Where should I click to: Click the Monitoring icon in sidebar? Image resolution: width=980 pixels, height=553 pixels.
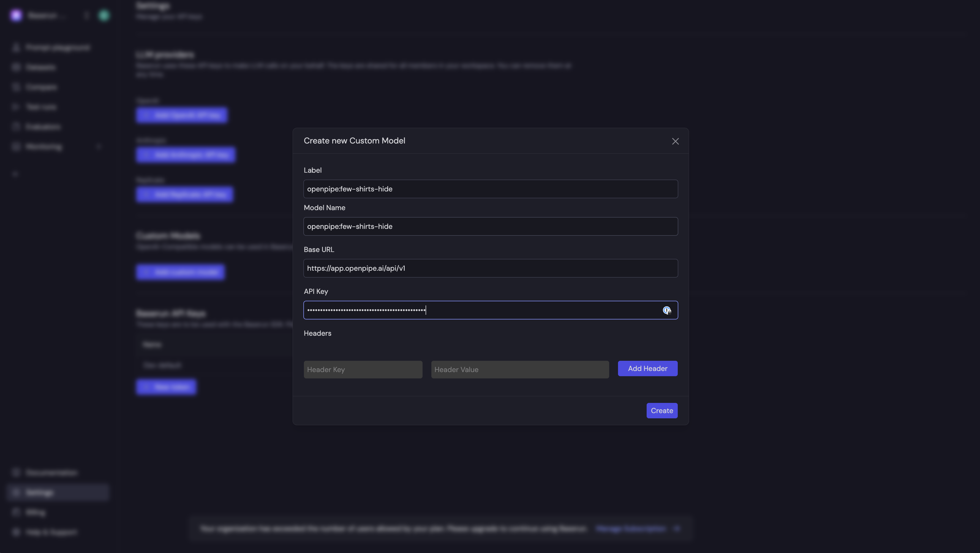click(16, 147)
